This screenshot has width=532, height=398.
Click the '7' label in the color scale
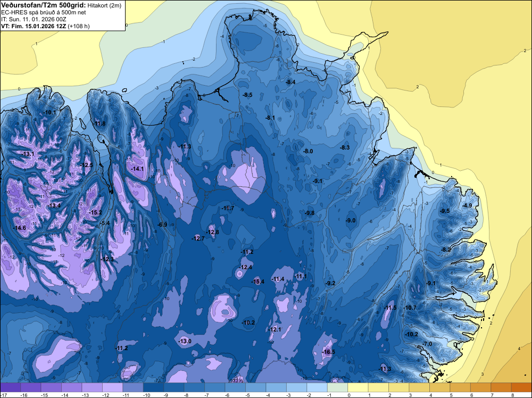[x=492, y=395]
